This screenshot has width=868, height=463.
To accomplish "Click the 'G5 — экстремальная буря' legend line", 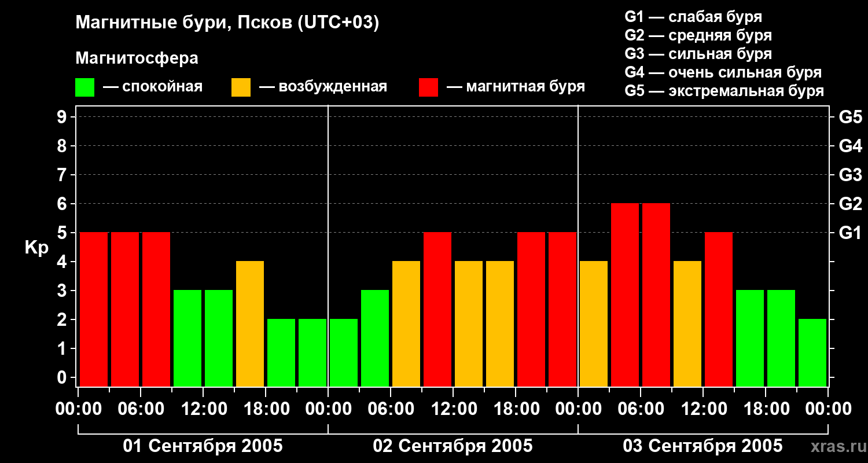I will [724, 91].
